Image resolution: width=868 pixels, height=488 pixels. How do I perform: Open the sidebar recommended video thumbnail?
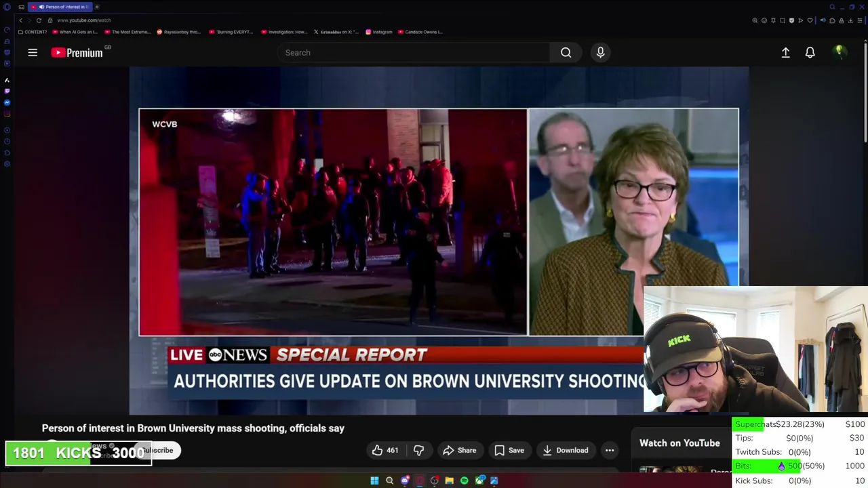671,470
